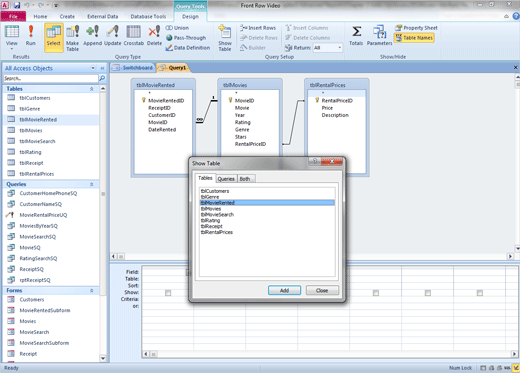Open the View button in Results group

click(x=12, y=36)
